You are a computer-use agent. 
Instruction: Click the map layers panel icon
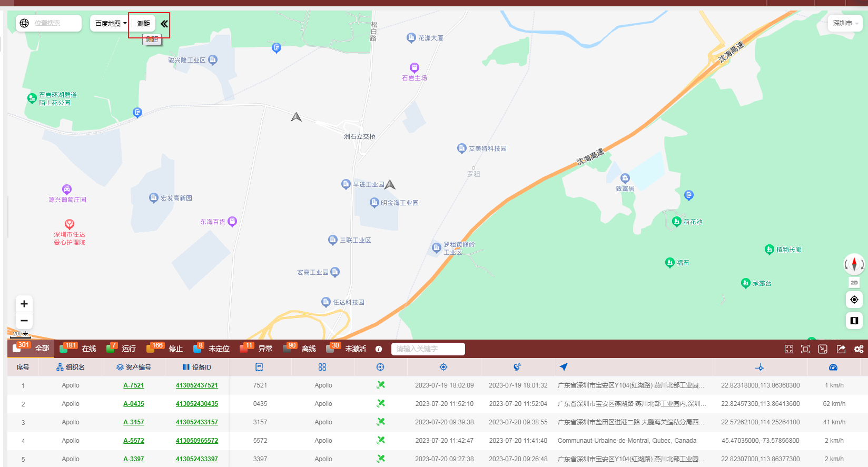pos(854,320)
